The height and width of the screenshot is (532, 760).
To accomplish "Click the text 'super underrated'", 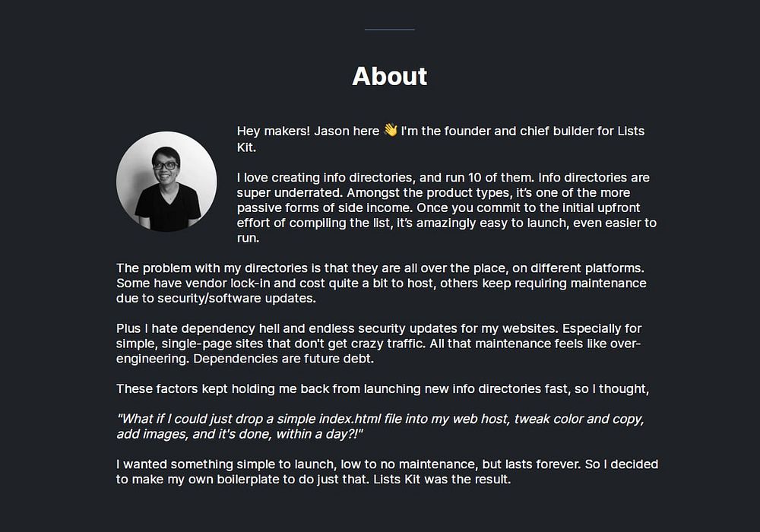I will pos(290,192).
